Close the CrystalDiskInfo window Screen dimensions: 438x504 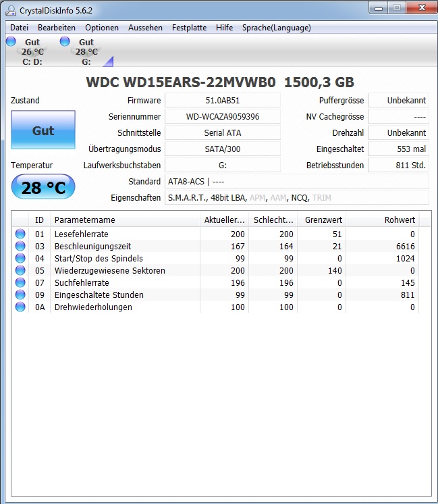pos(422,7)
